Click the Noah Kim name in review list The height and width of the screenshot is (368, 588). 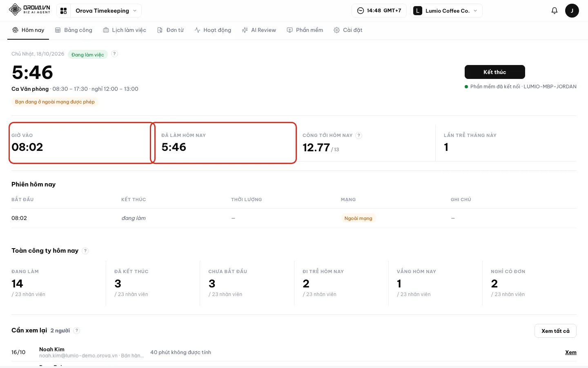coord(52,349)
